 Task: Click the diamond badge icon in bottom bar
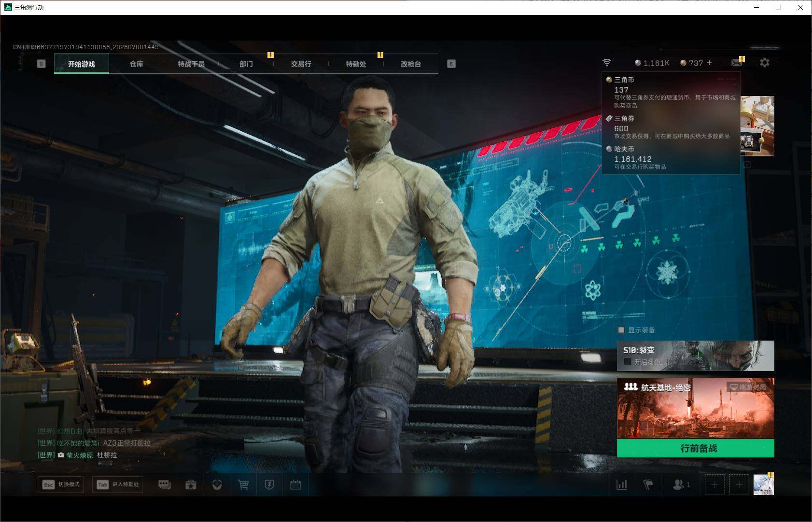(x=217, y=485)
